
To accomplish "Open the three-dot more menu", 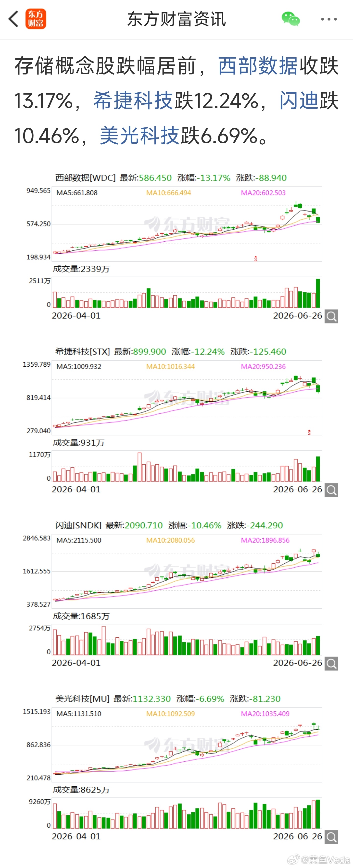I will coord(329,19).
